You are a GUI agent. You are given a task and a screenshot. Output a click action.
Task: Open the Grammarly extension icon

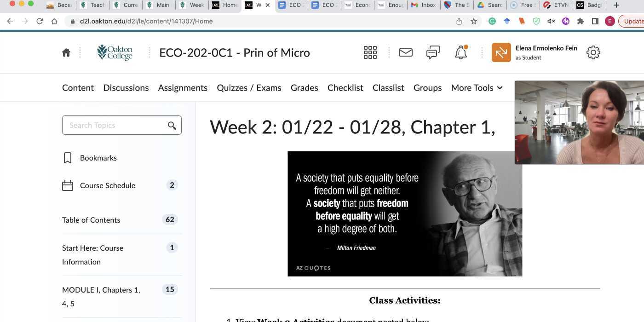(492, 21)
